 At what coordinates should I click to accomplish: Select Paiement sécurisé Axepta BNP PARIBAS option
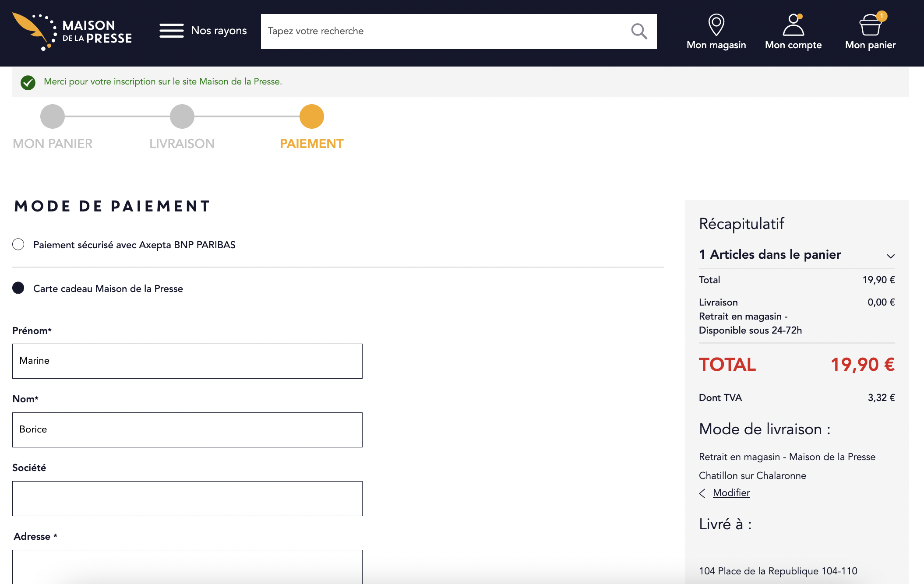(x=18, y=244)
